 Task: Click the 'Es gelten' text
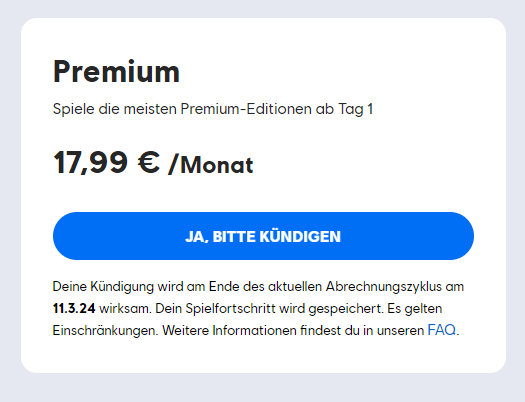[x=415, y=309]
